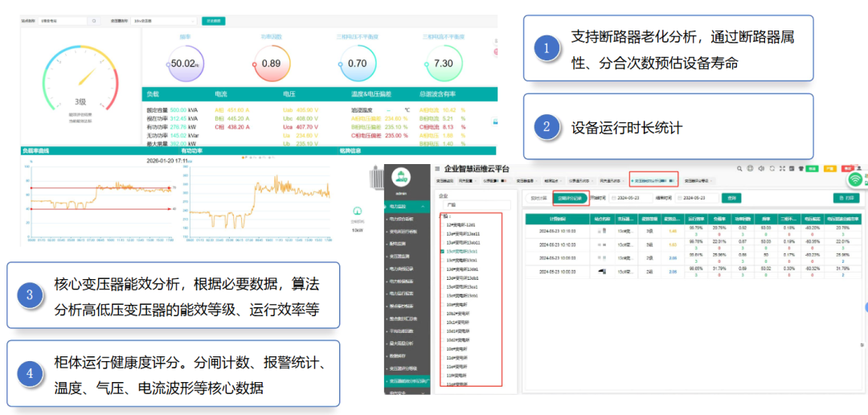Click the 铭牌信息 panel header
Viewport: 868px width, 415px height.
pos(418,150)
